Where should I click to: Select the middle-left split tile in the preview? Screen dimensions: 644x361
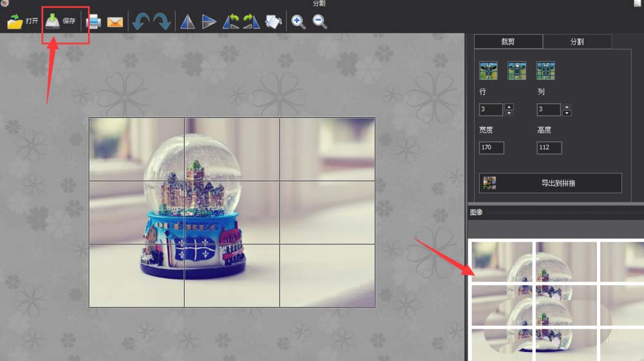[502, 305]
